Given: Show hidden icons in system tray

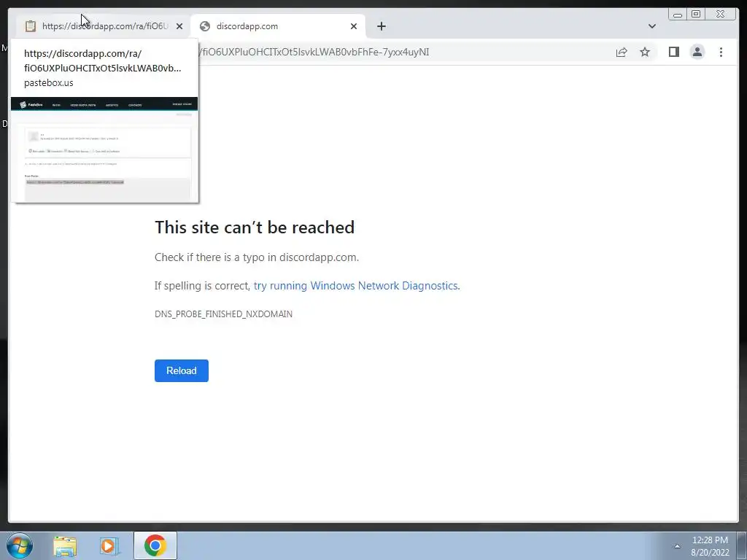Looking at the screenshot, I should point(677,546).
